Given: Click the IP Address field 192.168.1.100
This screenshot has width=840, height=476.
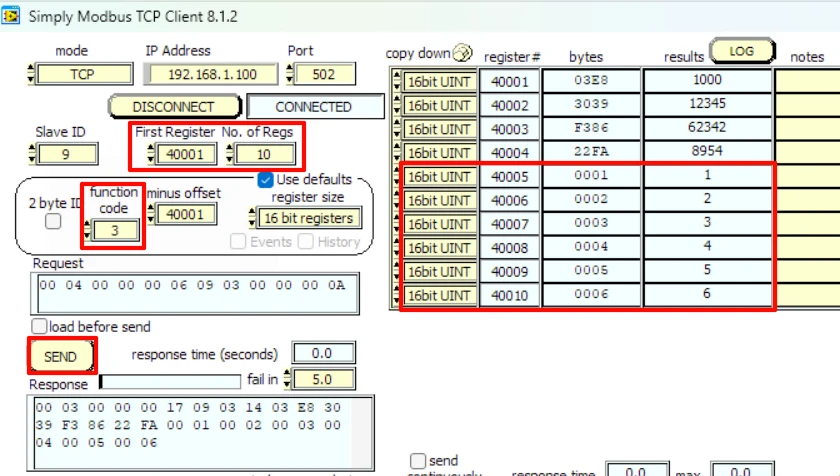Looking at the screenshot, I should [x=212, y=74].
